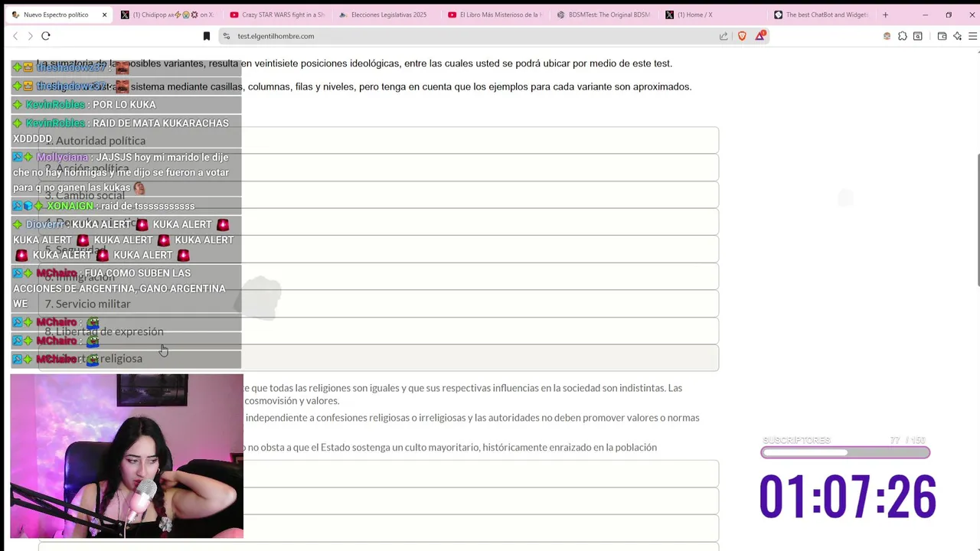The image size is (980, 551).
Task: Share this page using the share icon
Action: click(724, 36)
